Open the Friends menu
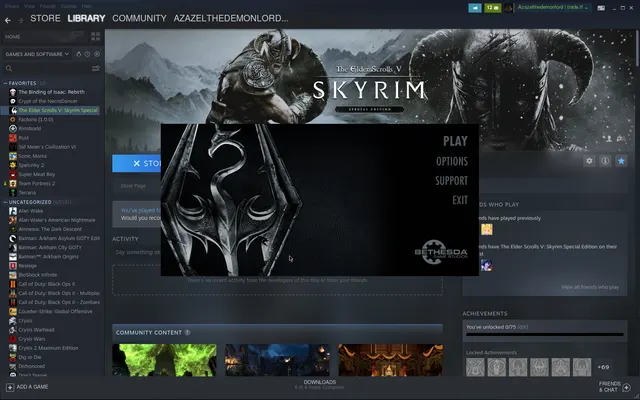 (48, 6)
